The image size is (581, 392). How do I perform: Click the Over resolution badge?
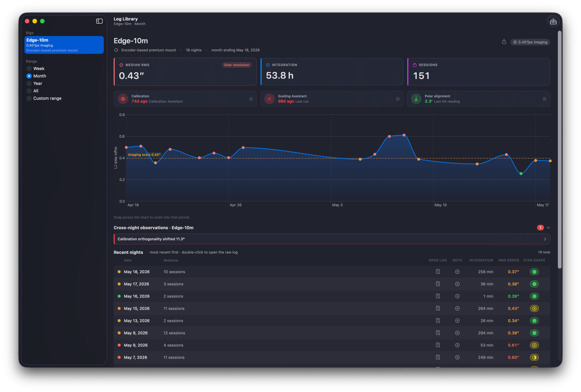pyautogui.click(x=236, y=65)
